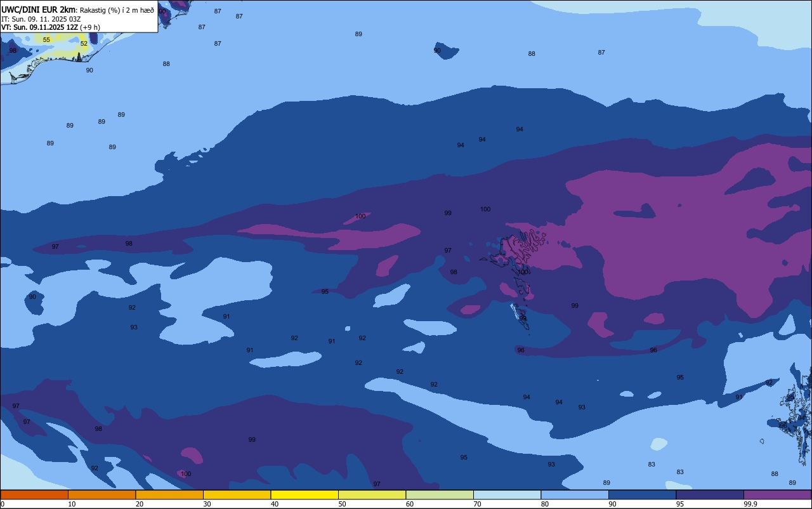Click the legend tick label '10'
Viewport: 812px width, 509px height.
click(72, 504)
